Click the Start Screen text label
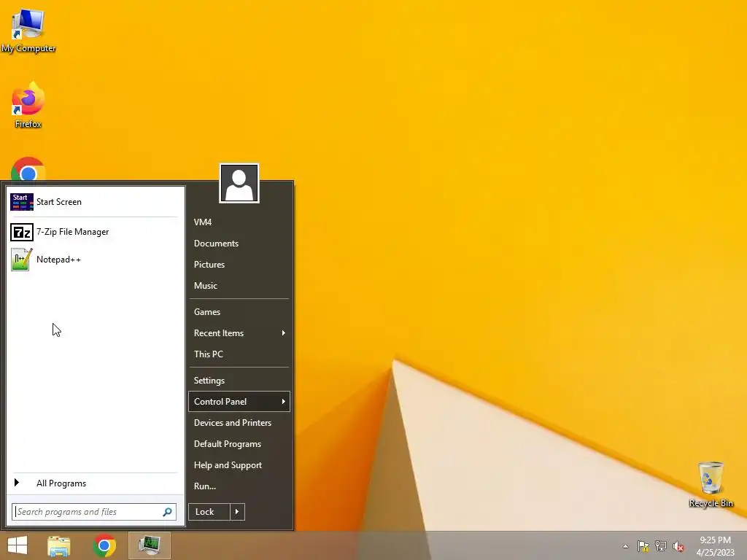 (59, 202)
